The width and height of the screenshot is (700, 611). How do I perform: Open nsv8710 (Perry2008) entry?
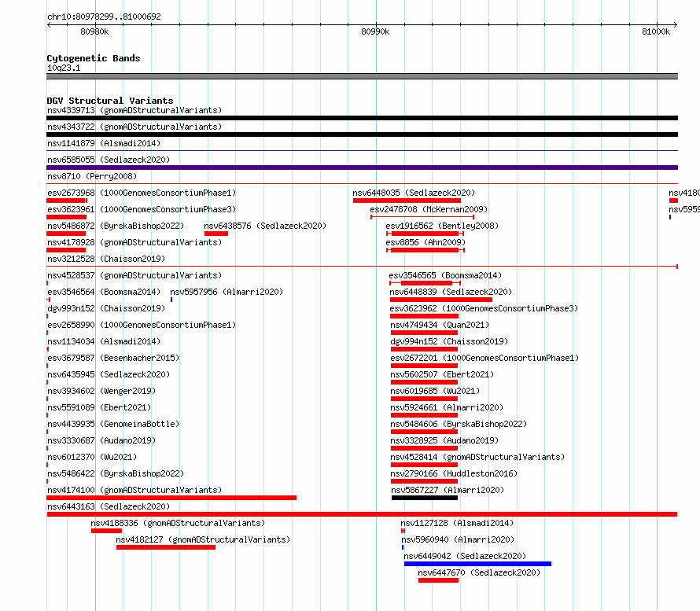coord(92,176)
